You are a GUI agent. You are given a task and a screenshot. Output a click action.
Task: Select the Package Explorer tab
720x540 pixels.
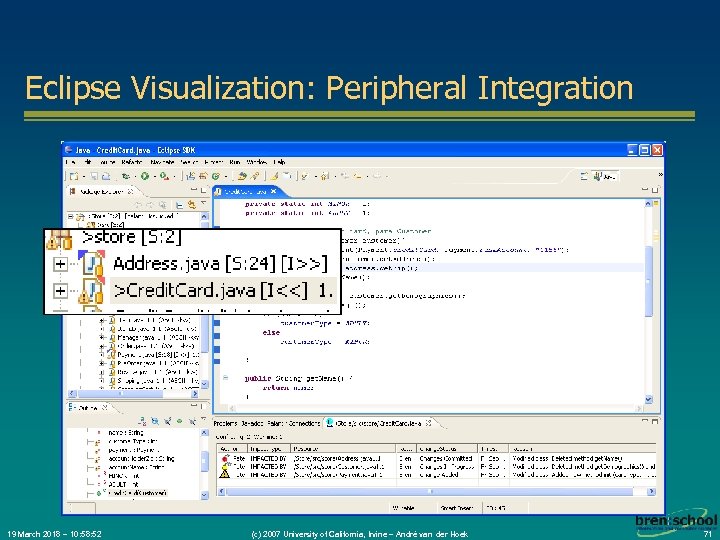(101, 191)
